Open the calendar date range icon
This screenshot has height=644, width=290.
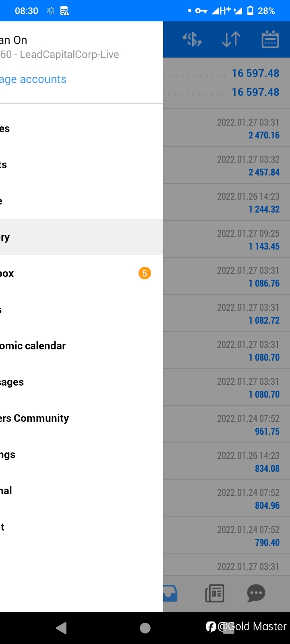click(x=270, y=39)
